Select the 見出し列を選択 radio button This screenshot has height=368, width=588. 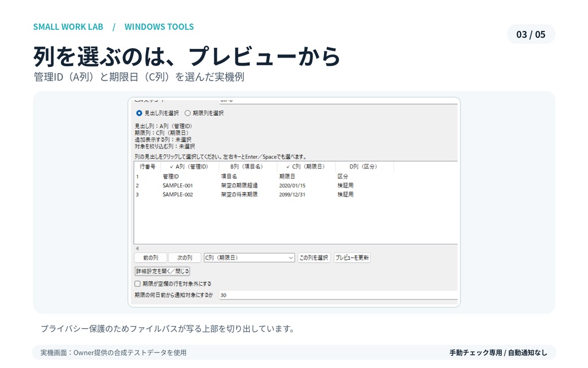(139, 113)
